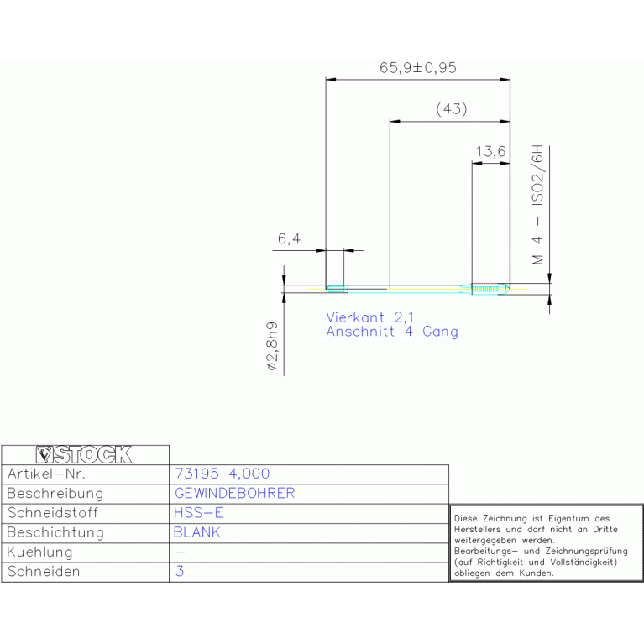
Task: Select the 13,6 thread length dimension
Action: (490, 151)
